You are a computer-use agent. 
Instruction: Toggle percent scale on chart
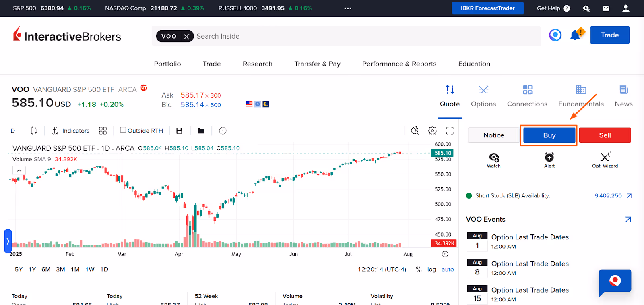419,270
